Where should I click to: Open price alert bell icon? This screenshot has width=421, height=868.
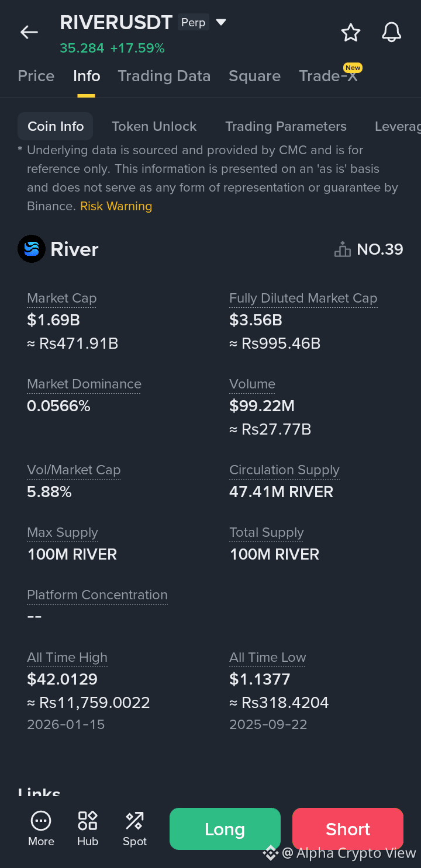click(x=391, y=33)
